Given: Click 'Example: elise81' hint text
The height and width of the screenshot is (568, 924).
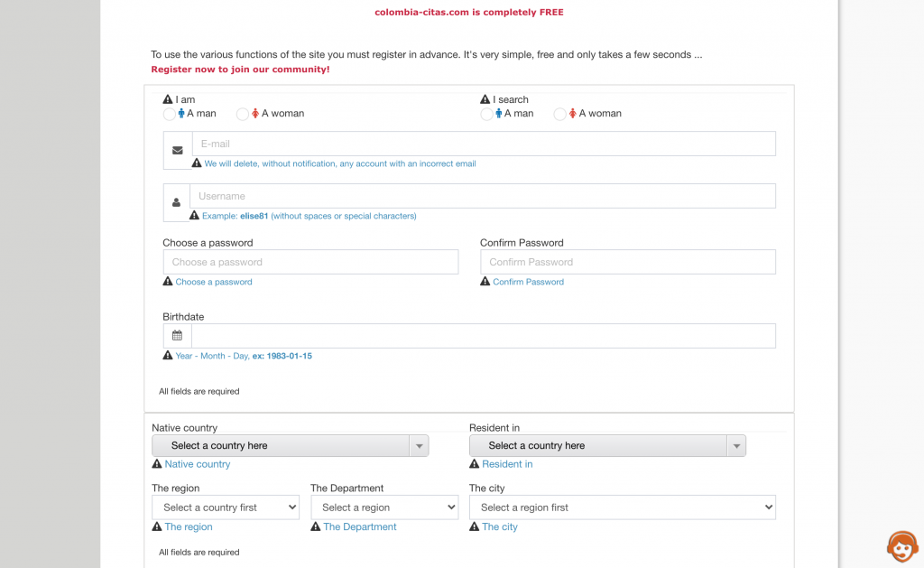Looking at the screenshot, I should pos(310,216).
